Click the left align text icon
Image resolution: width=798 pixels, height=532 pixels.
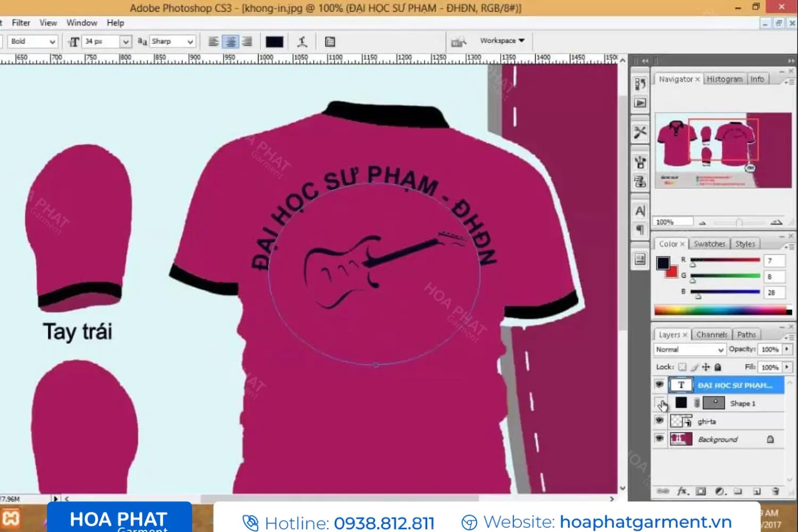click(x=213, y=41)
